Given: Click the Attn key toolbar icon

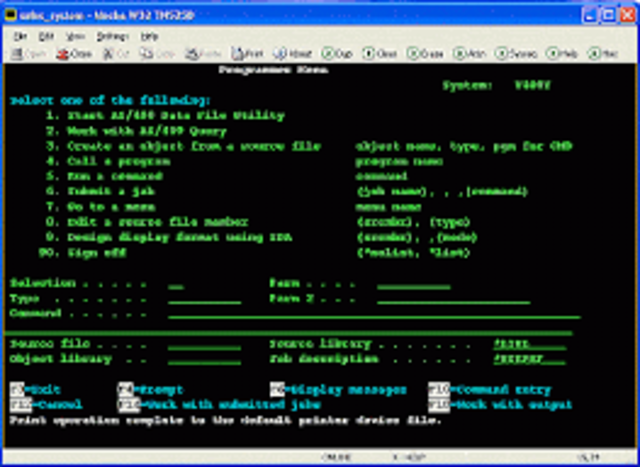Looking at the screenshot, I should tap(469, 53).
